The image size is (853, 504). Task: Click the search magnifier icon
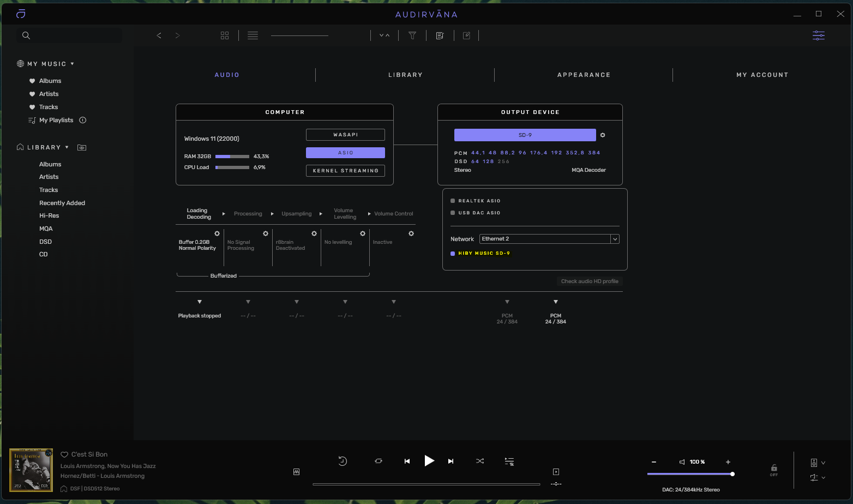[26, 35]
